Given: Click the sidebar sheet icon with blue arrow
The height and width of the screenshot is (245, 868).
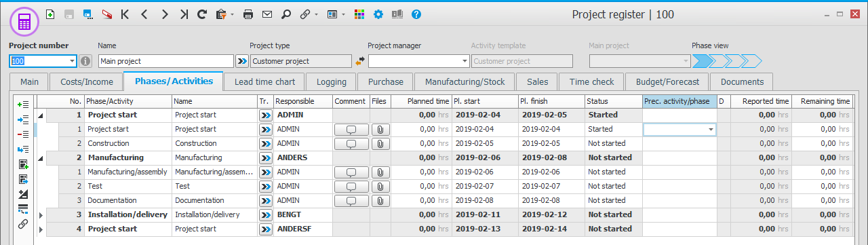Looking at the screenshot, I should (23, 179).
